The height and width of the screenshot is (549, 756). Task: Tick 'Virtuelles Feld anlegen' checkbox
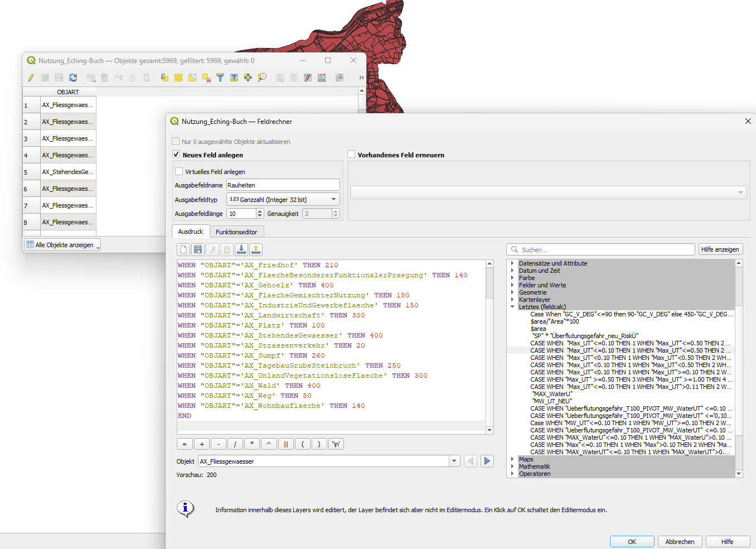pyautogui.click(x=179, y=171)
